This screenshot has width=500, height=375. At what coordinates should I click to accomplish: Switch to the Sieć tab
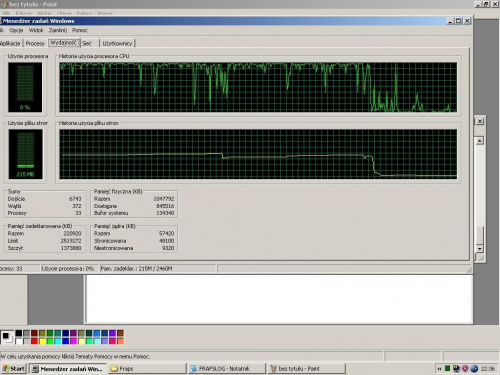click(x=87, y=43)
